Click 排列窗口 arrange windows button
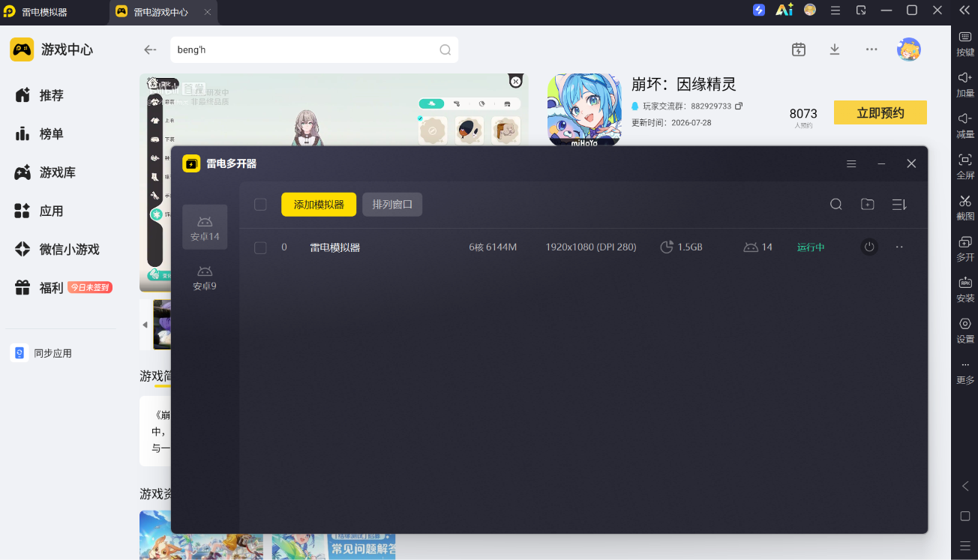Viewport: 978px width, 560px height. (x=392, y=205)
